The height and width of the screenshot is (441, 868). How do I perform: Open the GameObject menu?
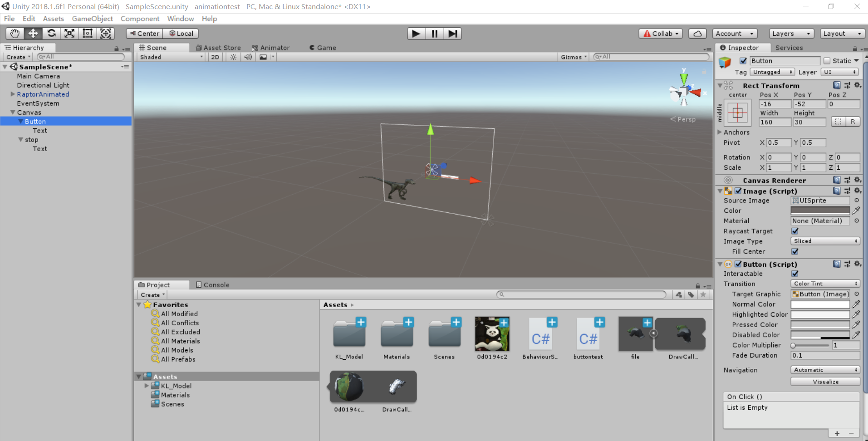[92, 19]
